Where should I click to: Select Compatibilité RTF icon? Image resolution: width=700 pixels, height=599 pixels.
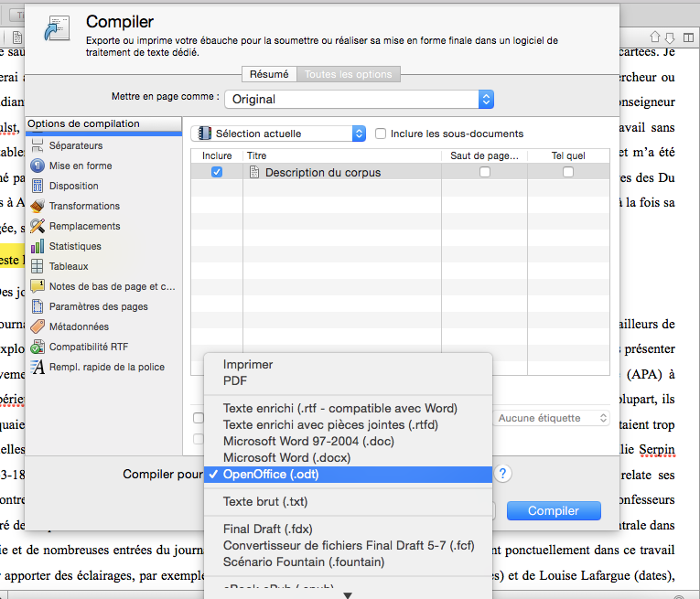tap(38, 347)
